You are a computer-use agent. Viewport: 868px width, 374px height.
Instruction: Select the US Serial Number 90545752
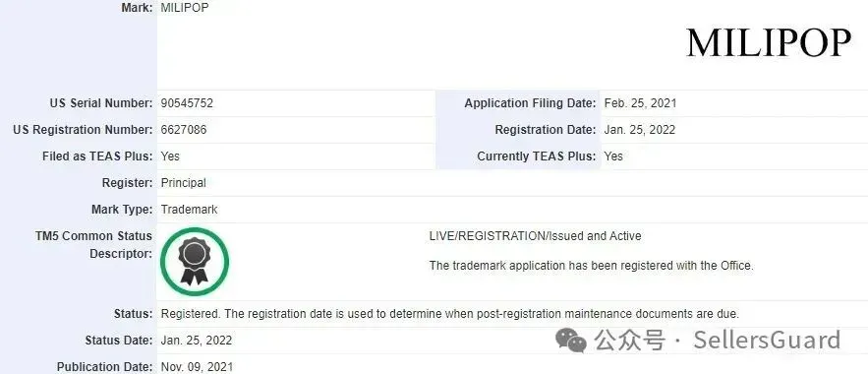(x=187, y=103)
